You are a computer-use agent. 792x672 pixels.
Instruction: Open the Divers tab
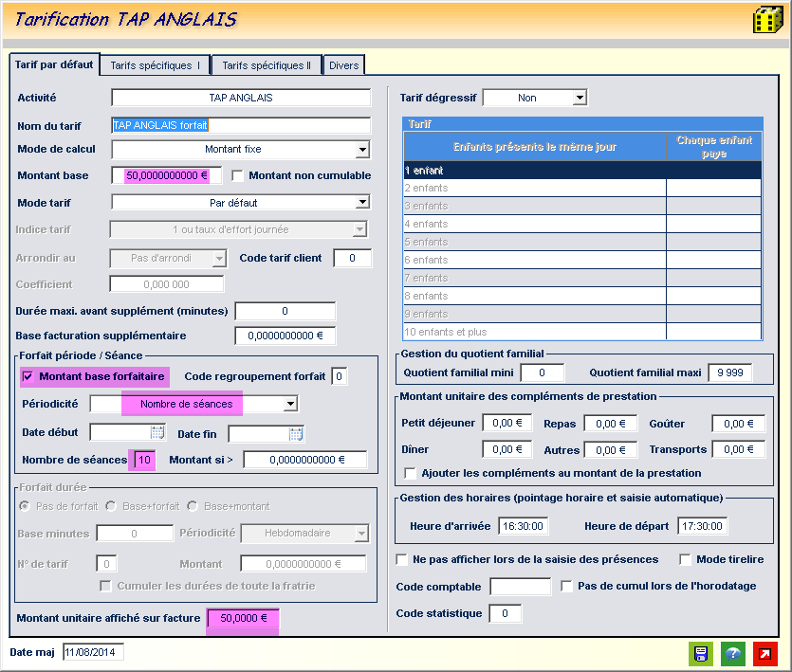(343, 65)
